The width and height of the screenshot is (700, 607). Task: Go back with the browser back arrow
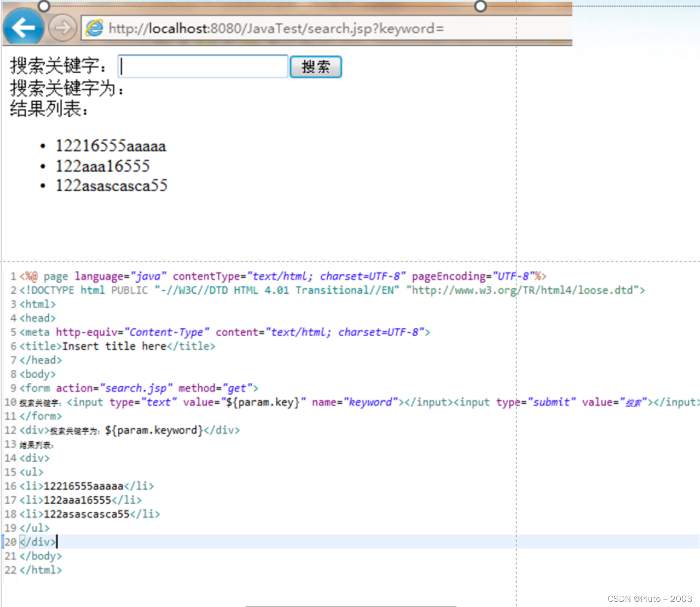(23, 27)
